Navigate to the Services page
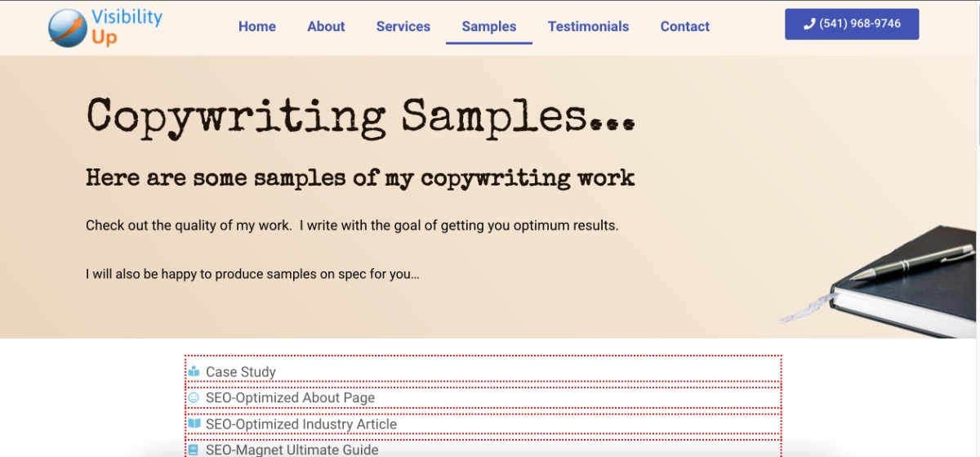Image resolution: width=980 pixels, height=457 pixels. coord(403,26)
